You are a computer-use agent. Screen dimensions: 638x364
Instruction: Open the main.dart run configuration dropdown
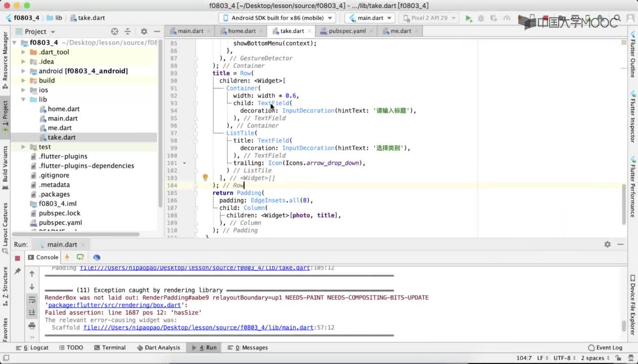(x=369, y=18)
